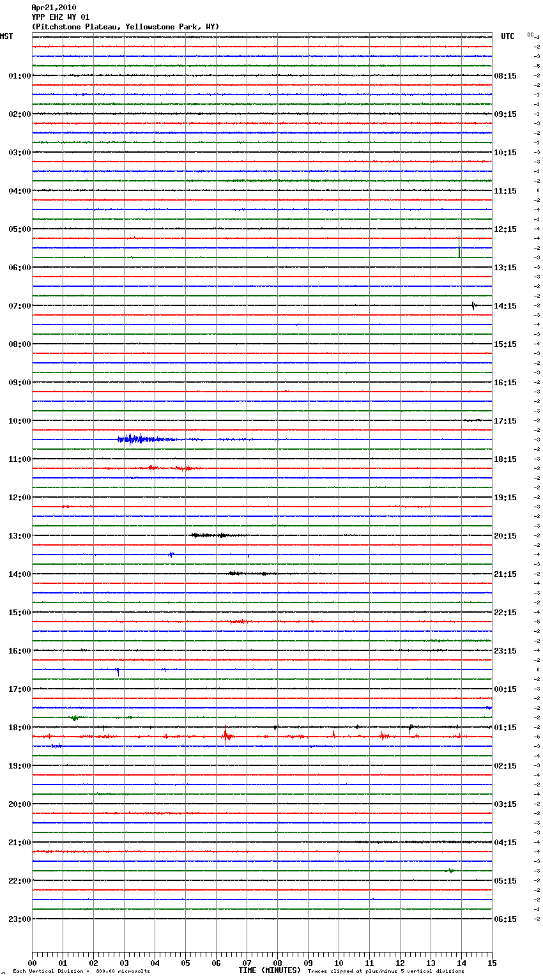
Task: Click the TIME (MINUTES) axis title
Action: (270, 970)
